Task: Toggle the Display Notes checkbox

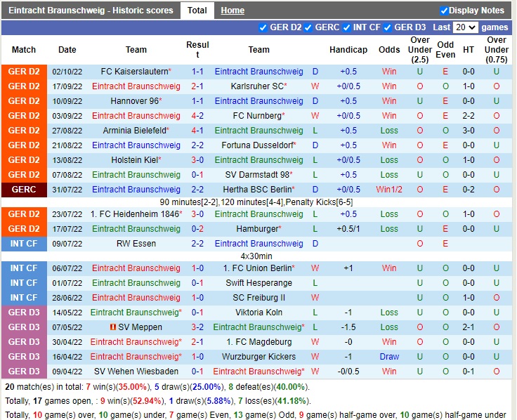Action: [x=444, y=11]
